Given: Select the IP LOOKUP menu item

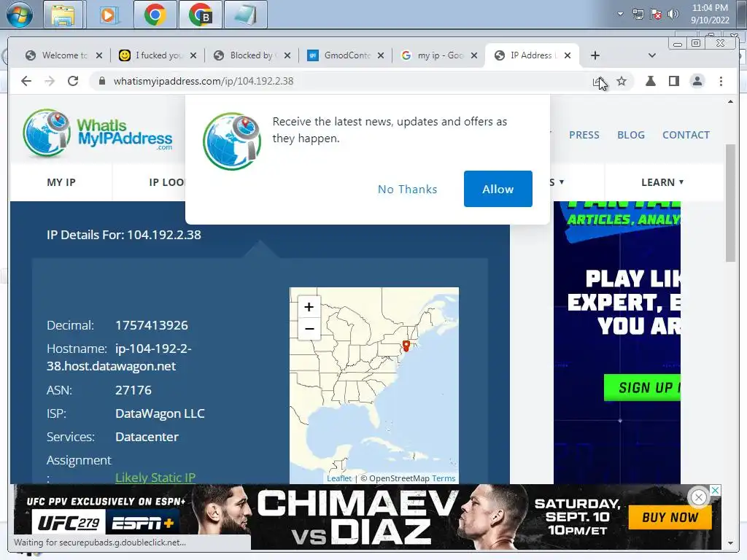Looking at the screenshot, I should point(166,182).
